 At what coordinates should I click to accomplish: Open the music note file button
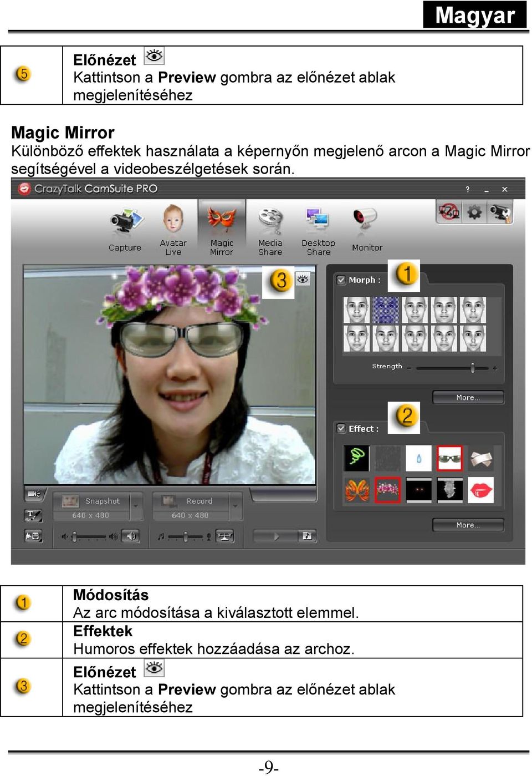point(307,536)
